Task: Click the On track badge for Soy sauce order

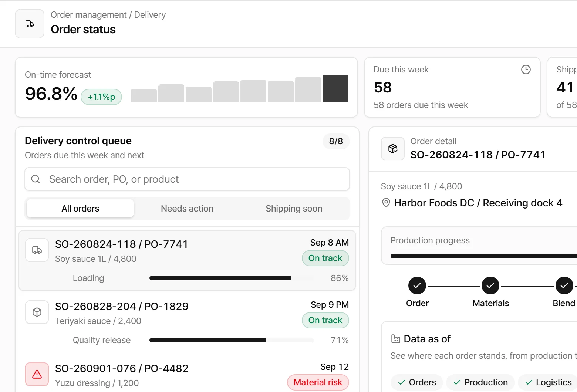Action: point(325,258)
